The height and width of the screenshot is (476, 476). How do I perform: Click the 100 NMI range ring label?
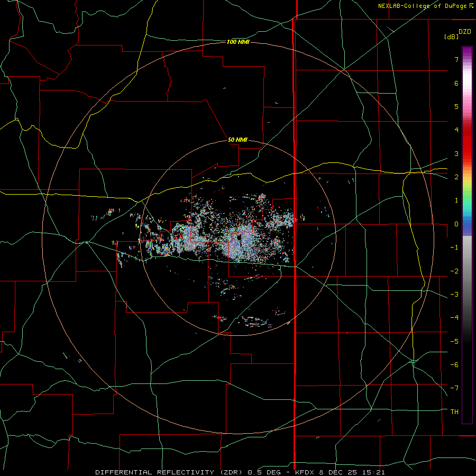238,42
